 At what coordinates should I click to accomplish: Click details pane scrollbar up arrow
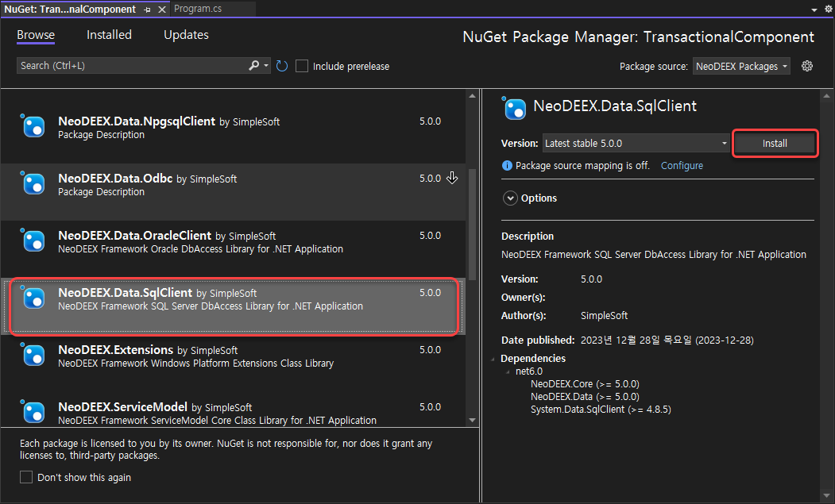[x=826, y=96]
